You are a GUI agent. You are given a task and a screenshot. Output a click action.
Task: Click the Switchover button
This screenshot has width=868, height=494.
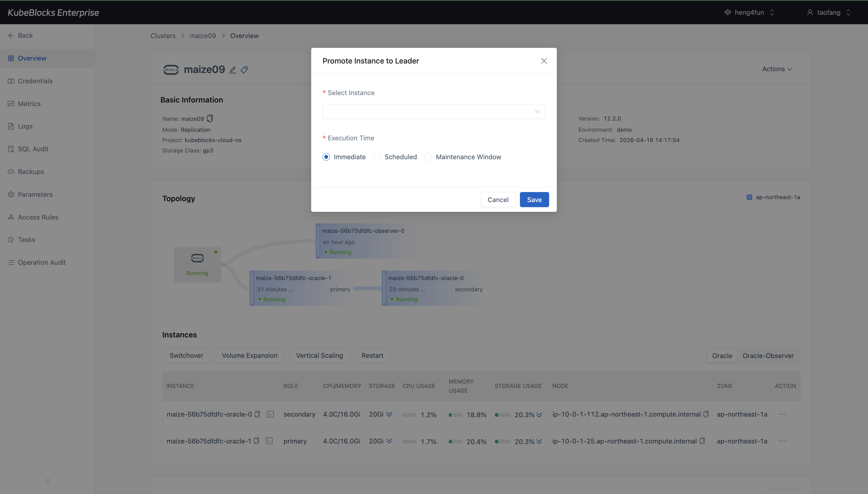[x=186, y=355]
